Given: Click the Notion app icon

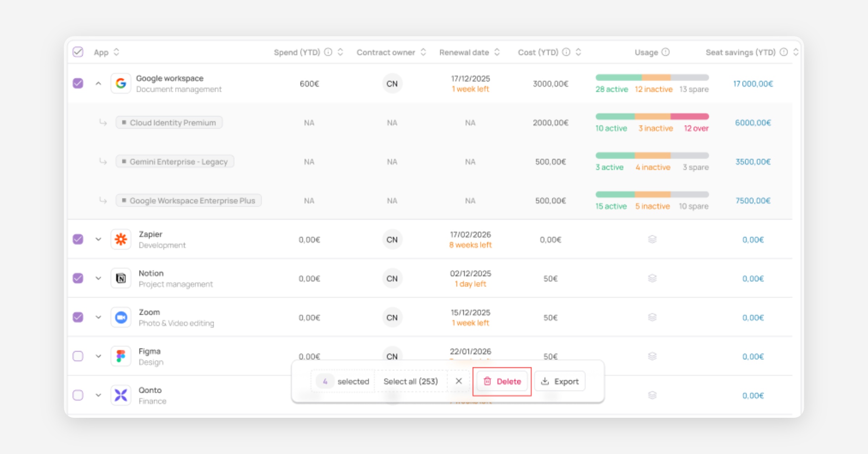Looking at the screenshot, I should click(120, 278).
